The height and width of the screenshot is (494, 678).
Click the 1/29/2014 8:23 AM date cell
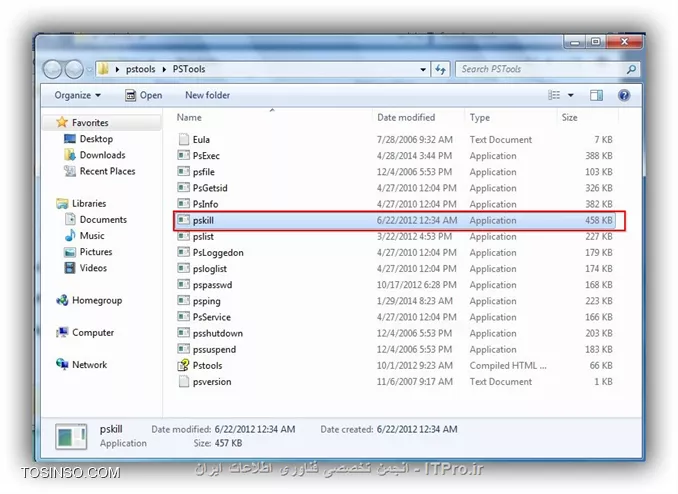coord(415,301)
